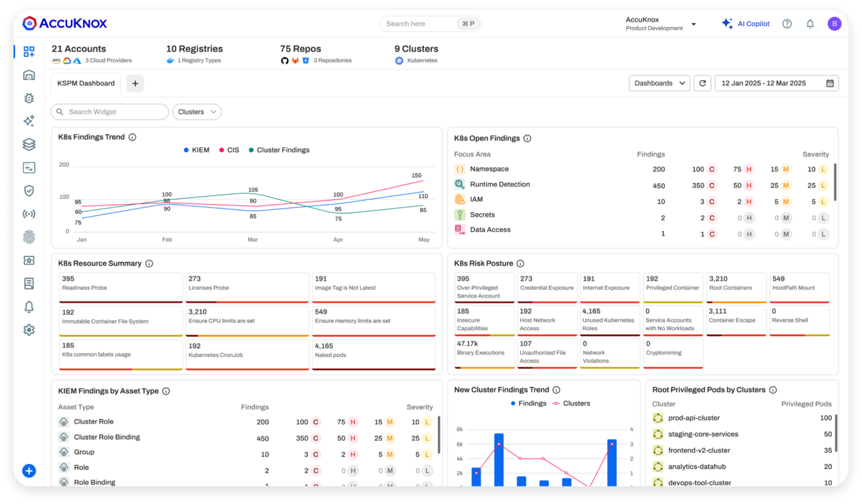Toggle the KIEM series in K8s Findings Trend legend
The height and width of the screenshot is (504, 862).
(x=197, y=149)
